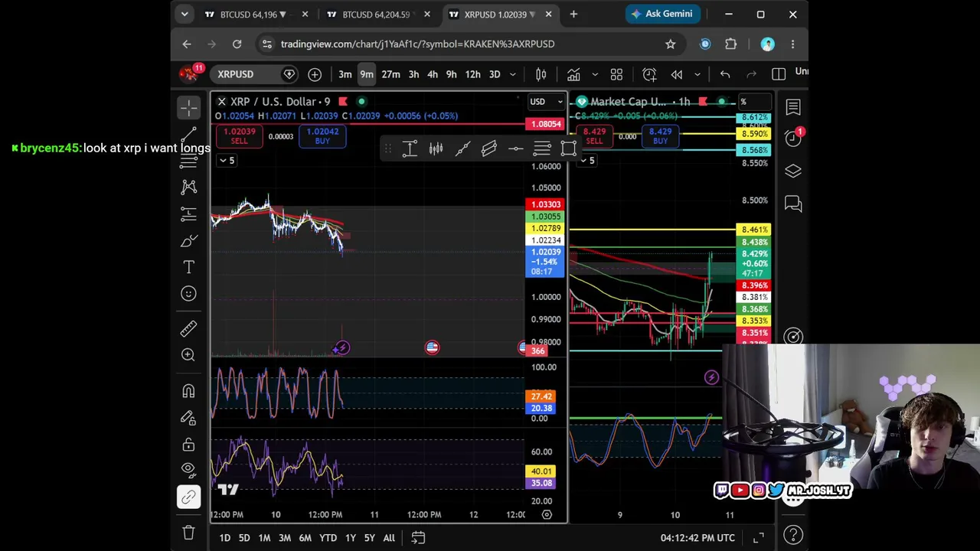Activate the zoom in tool
The height and width of the screenshot is (551, 980).
click(188, 355)
